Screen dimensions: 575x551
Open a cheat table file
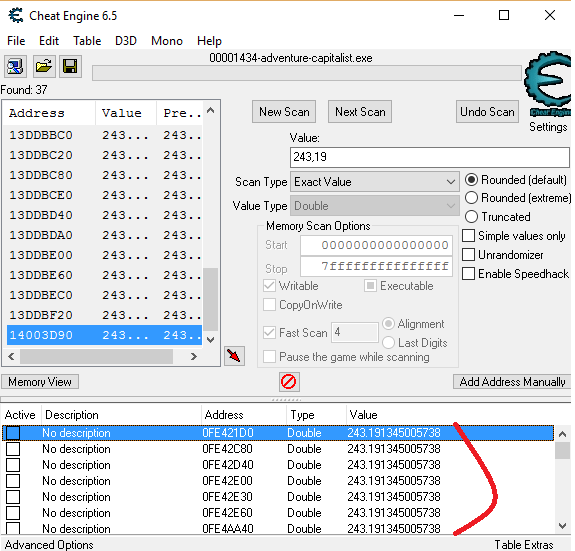point(44,67)
